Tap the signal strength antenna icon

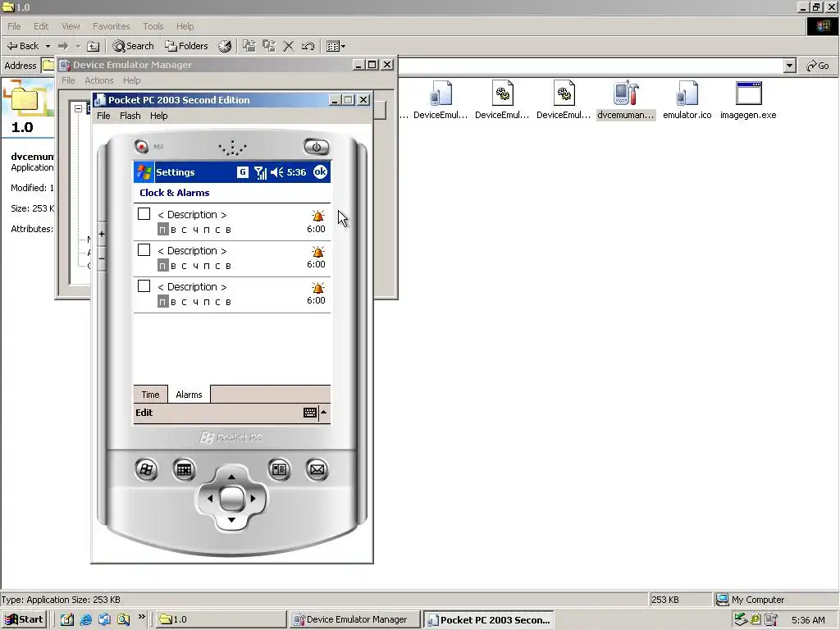coord(260,172)
